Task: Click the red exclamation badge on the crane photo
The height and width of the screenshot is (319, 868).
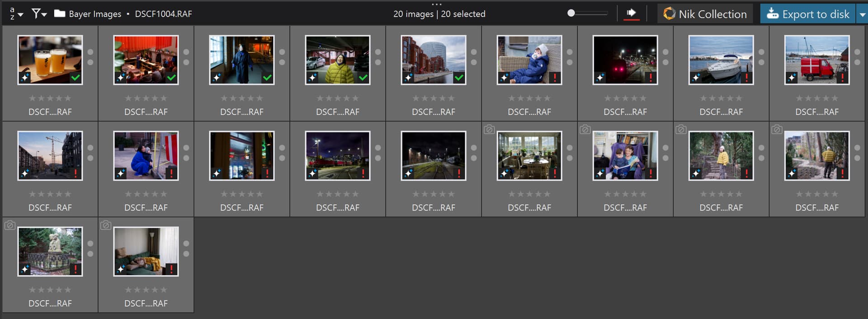Action: pyautogui.click(x=75, y=174)
